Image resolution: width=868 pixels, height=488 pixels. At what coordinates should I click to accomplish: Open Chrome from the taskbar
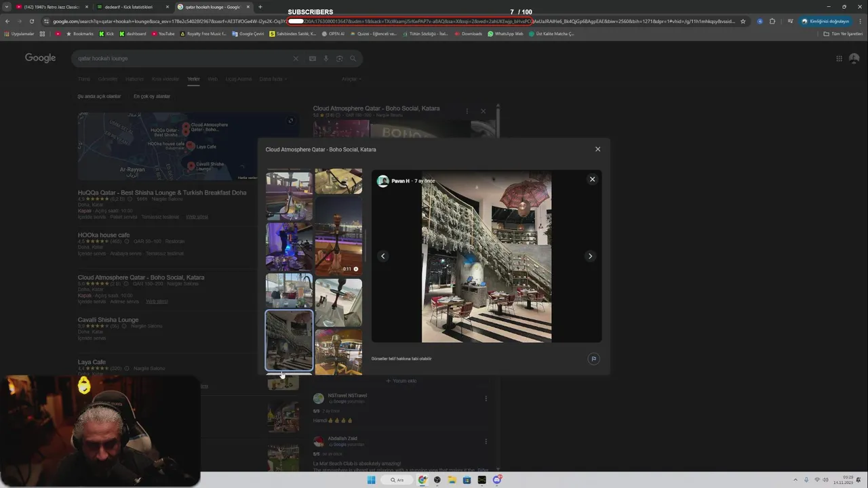tap(422, 480)
